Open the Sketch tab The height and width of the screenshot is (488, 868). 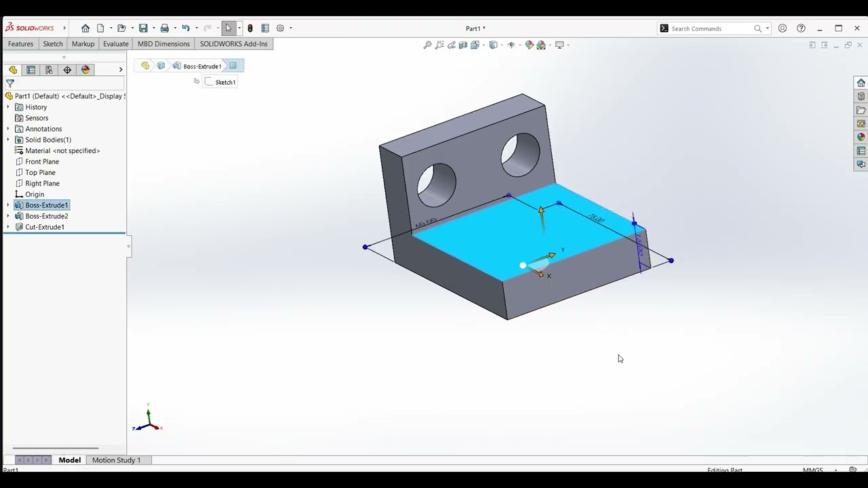point(53,44)
